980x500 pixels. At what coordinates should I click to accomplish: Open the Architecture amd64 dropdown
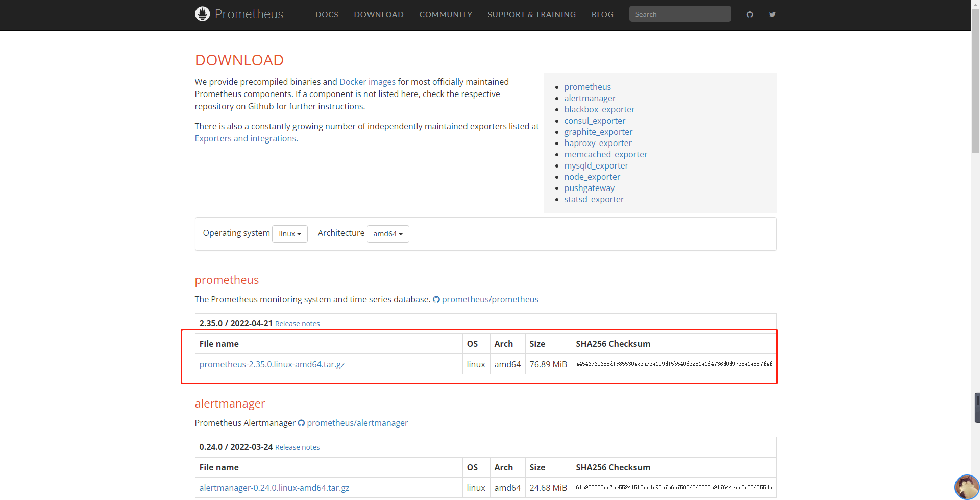388,234
